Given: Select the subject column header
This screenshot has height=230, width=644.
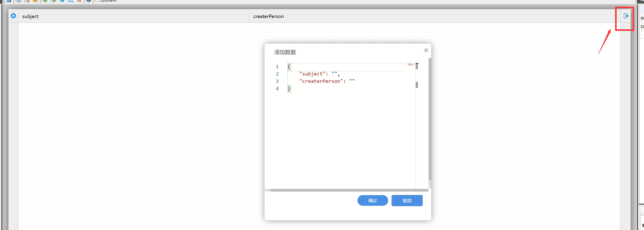Looking at the screenshot, I should pos(134,16).
